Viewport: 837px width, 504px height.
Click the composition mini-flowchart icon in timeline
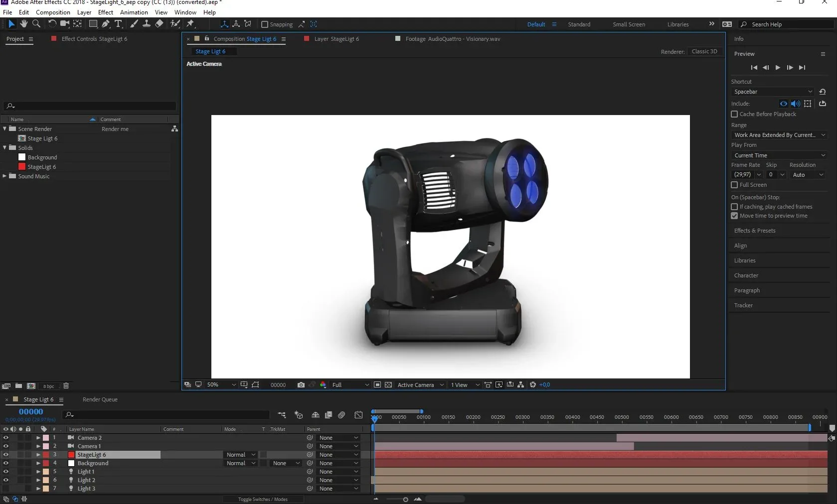point(282,415)
